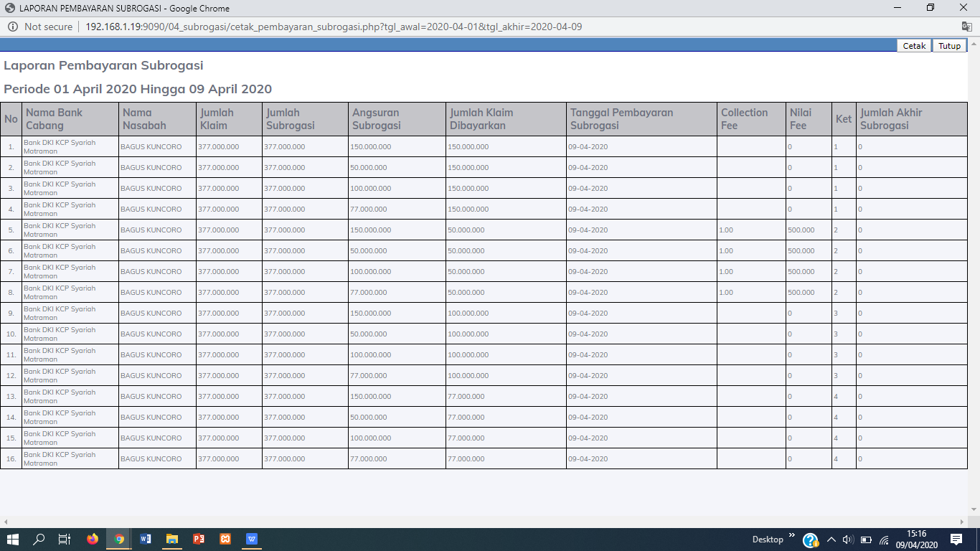Expand the Desktop toolbar chevron
Viewport: 980px width, 551px height.
click(x=792, y=535)
